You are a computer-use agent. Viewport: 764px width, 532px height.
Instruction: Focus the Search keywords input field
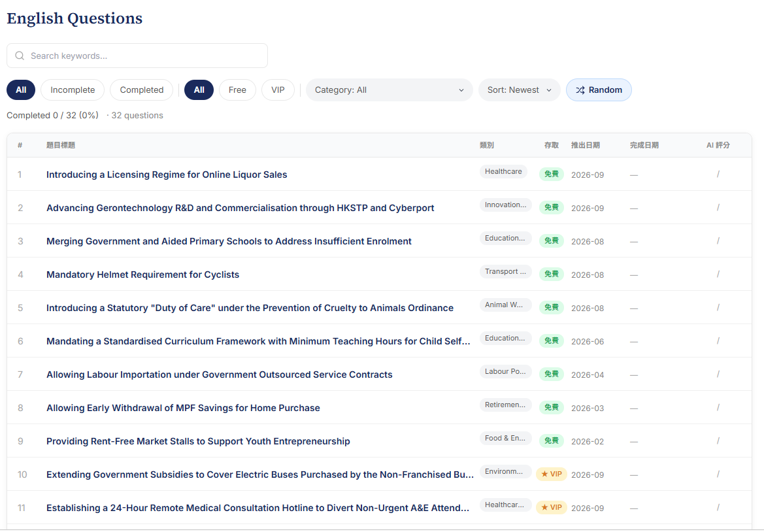coord(137,56)
